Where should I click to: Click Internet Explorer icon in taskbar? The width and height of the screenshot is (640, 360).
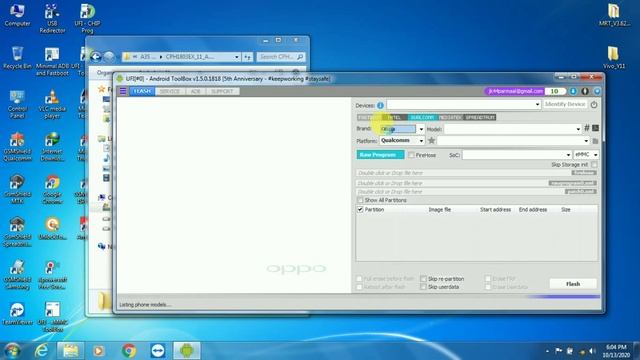(x=41, y=351)
